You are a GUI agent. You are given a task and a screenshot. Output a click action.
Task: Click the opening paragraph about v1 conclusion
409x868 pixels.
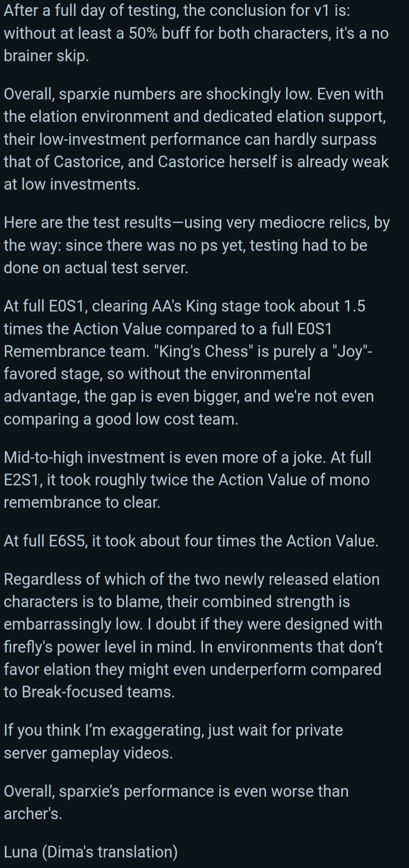tap(196, 33)
